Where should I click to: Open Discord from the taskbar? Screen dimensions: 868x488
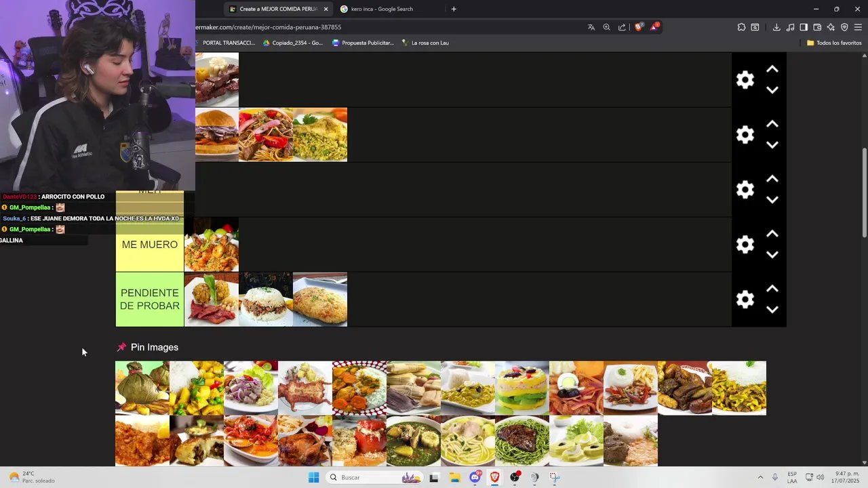[x=475, y=477]
